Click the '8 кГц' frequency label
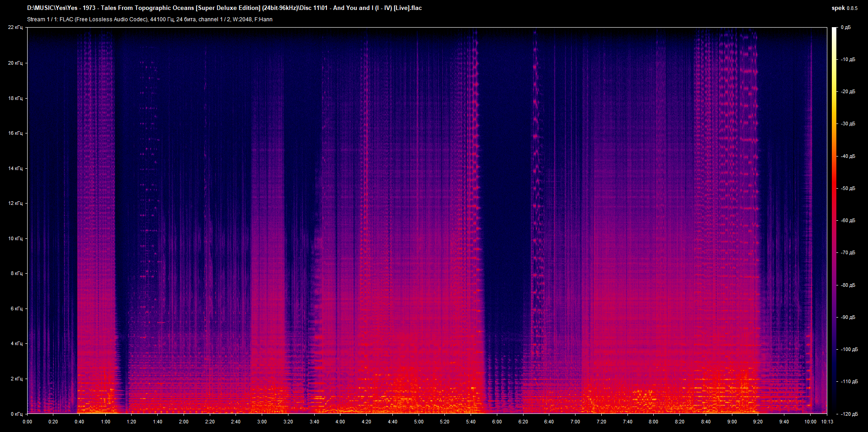Screen dimensions: 868x432 point(17,273)
